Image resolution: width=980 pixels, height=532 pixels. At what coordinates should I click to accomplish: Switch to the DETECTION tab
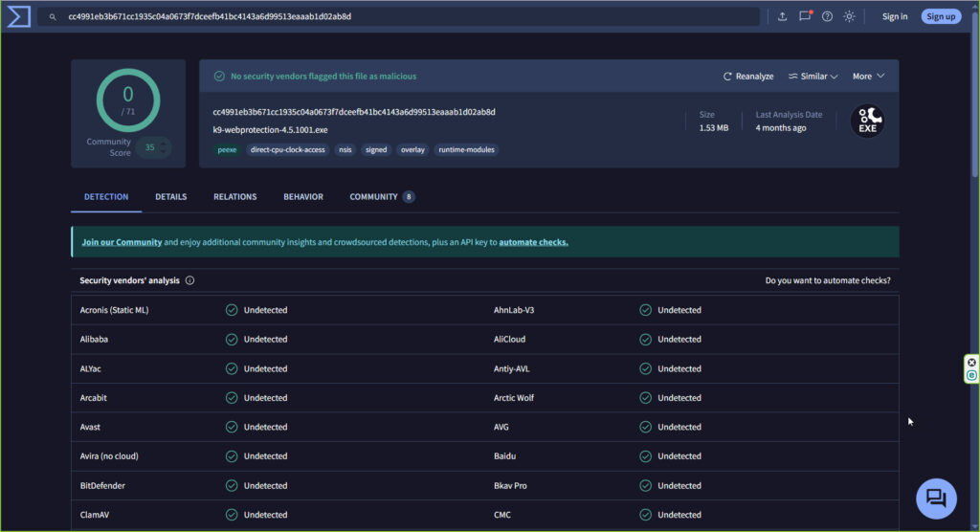[106, 197]
